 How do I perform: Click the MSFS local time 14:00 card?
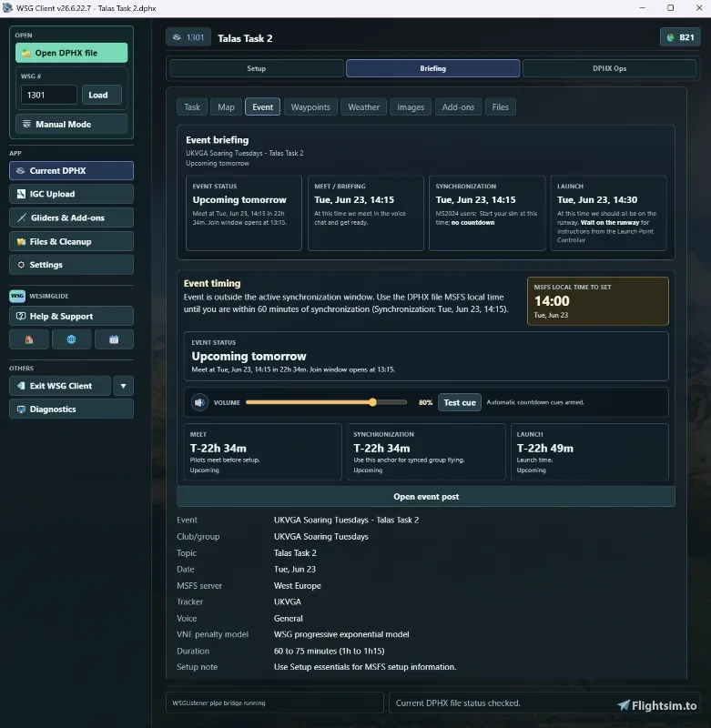(598, 301)
